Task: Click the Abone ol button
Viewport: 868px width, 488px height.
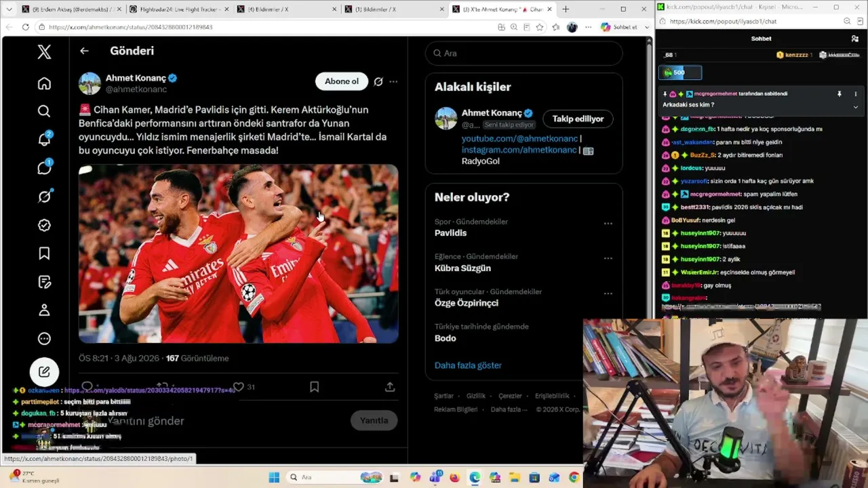Action: (x=342, y=81)
